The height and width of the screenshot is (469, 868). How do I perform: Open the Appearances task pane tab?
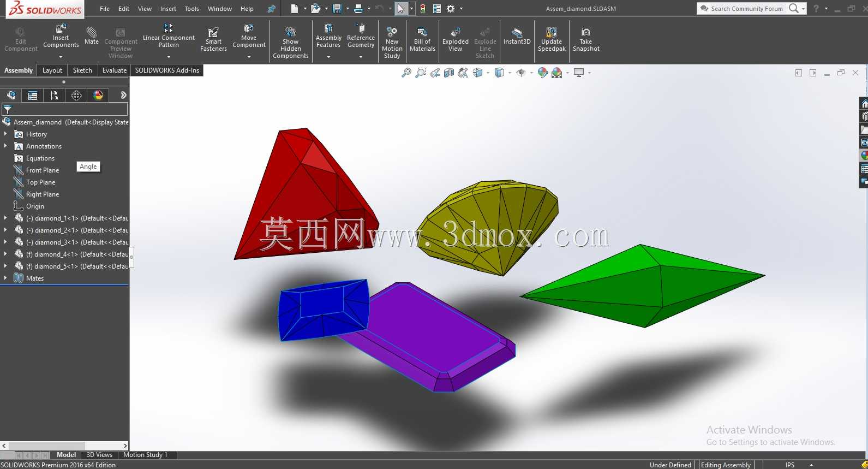[x=864, y=156]
